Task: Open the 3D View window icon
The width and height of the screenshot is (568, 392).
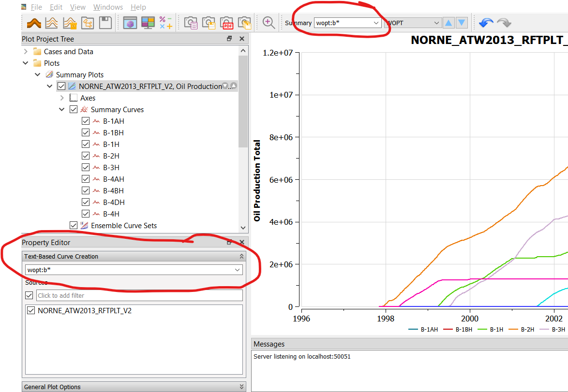Action: (130, 22)
